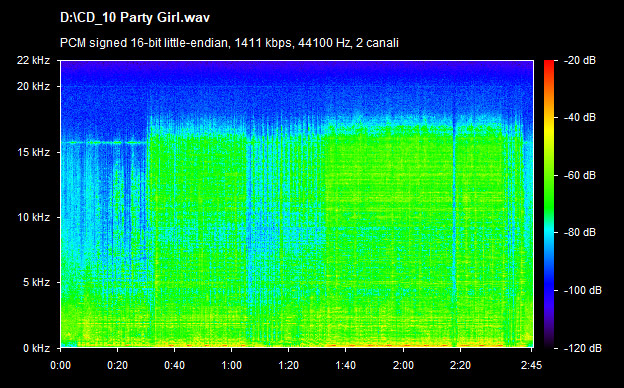Click the 1:20 time axis marker
Screen dimensions: 624x388
click(289, 365)
